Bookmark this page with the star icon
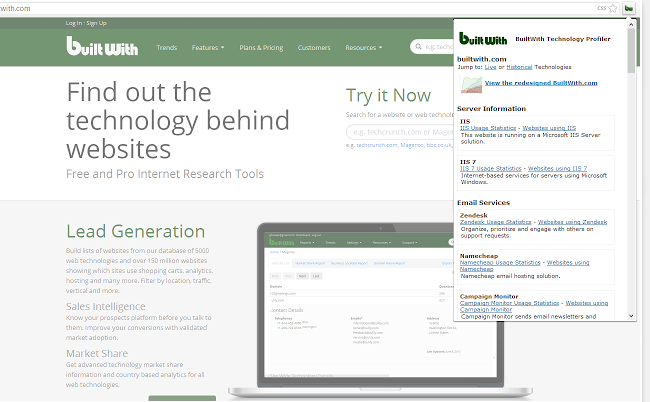650x402 pixels. (x=612, y=7)
